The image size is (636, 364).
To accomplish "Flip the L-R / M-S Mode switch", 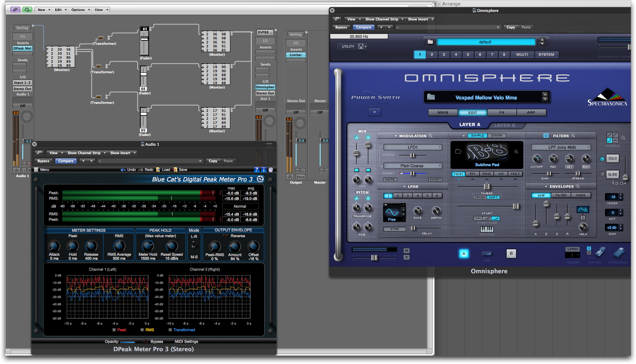I will tap(194, 244).
